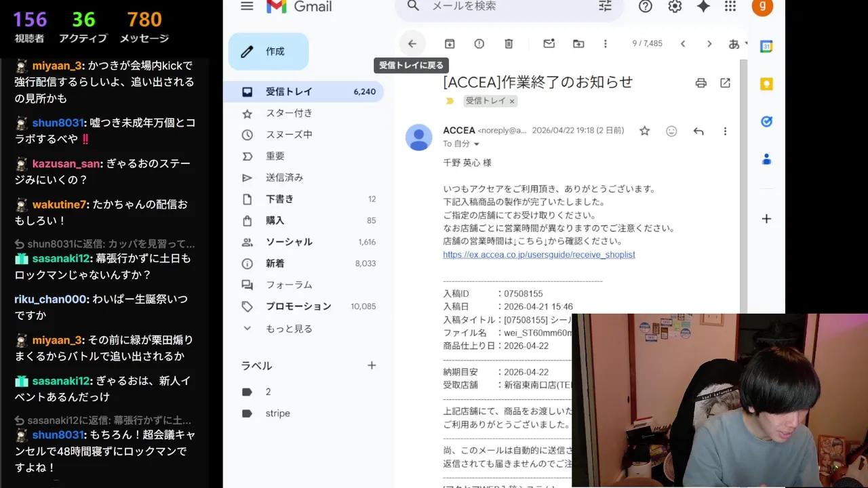Open フォーラム forums category
868x488 pixels.
(304, 285)
